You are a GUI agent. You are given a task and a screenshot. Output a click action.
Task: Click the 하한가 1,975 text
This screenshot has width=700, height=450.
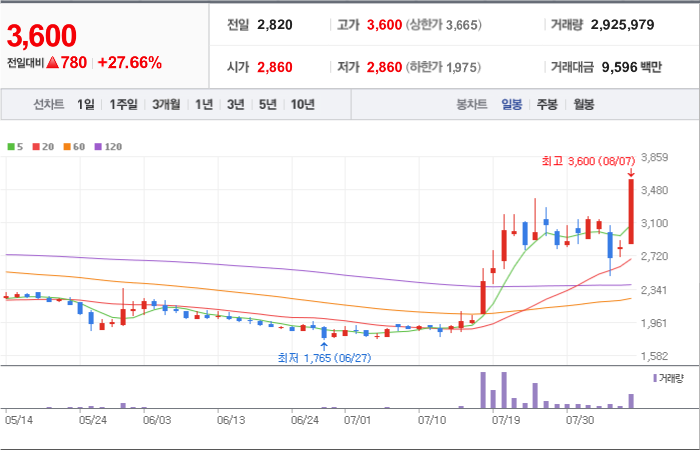click(444, 67)
